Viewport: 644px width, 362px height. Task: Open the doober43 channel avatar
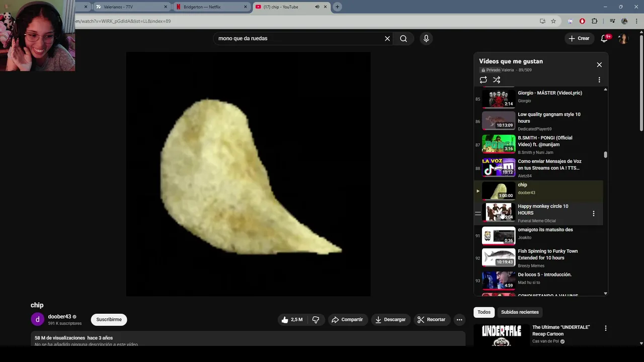(37, 320)
